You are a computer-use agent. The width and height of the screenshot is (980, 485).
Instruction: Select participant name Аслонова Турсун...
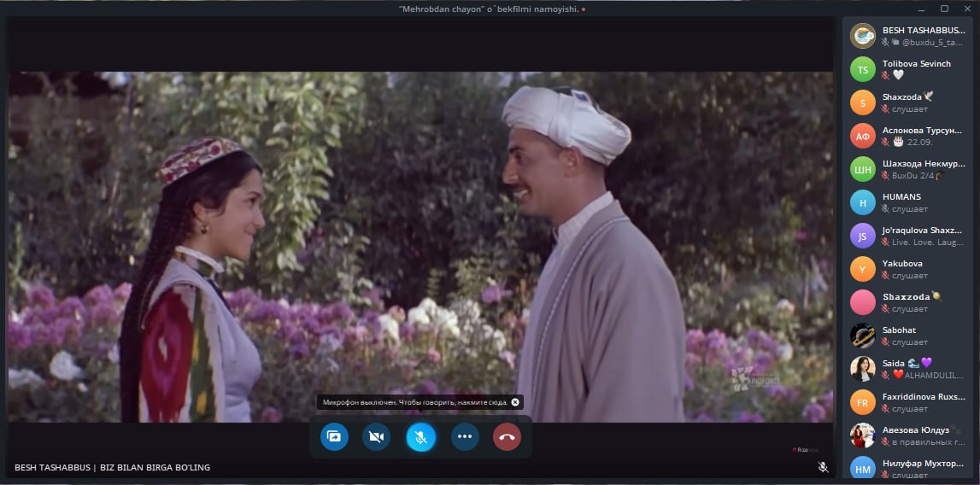click(923, 130)
